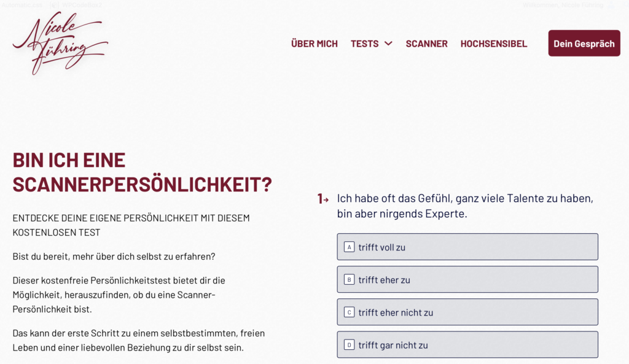Go to the HOCHSENSIBEL page
629x364 pixels.
(x=494, y=43)
